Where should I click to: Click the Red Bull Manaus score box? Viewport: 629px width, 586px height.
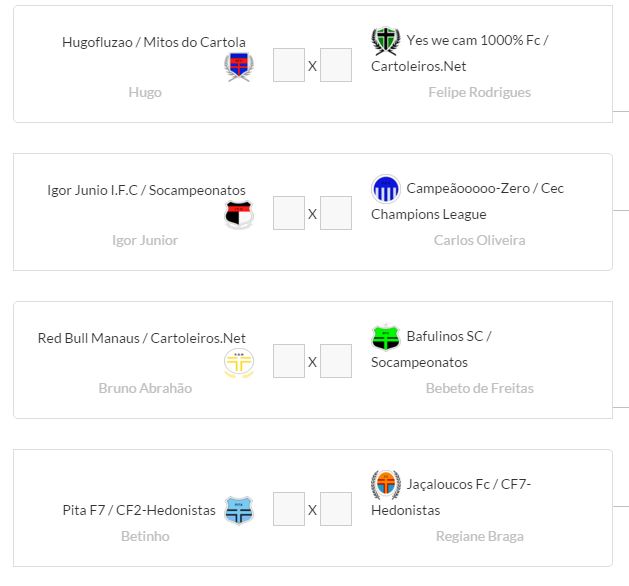coord(289,362)
